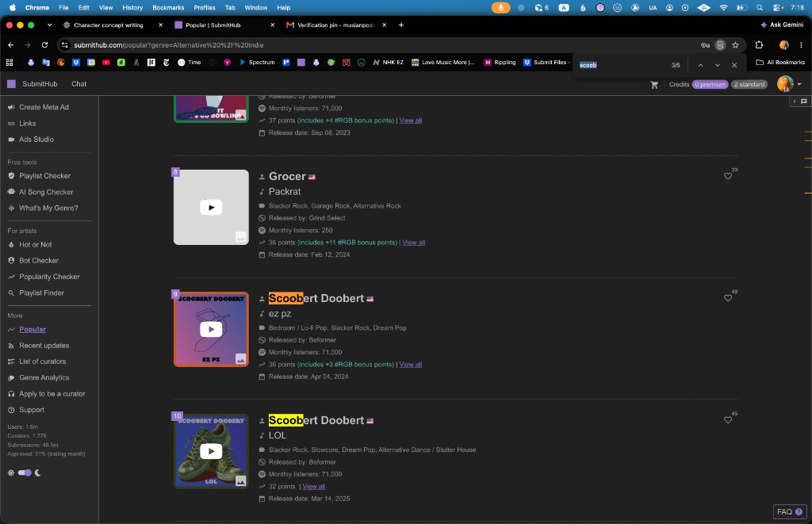Open the Bot Checker
The height and width of the screenshot is (524, 812).
[38, 261]
